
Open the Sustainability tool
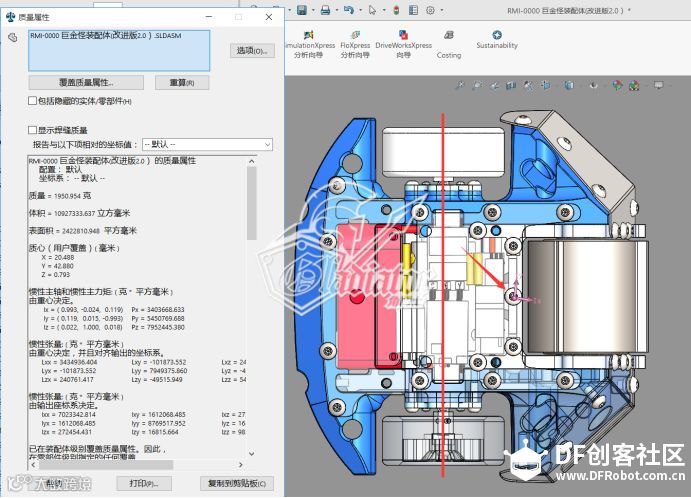pyautogui.click(x=497, y=39)
